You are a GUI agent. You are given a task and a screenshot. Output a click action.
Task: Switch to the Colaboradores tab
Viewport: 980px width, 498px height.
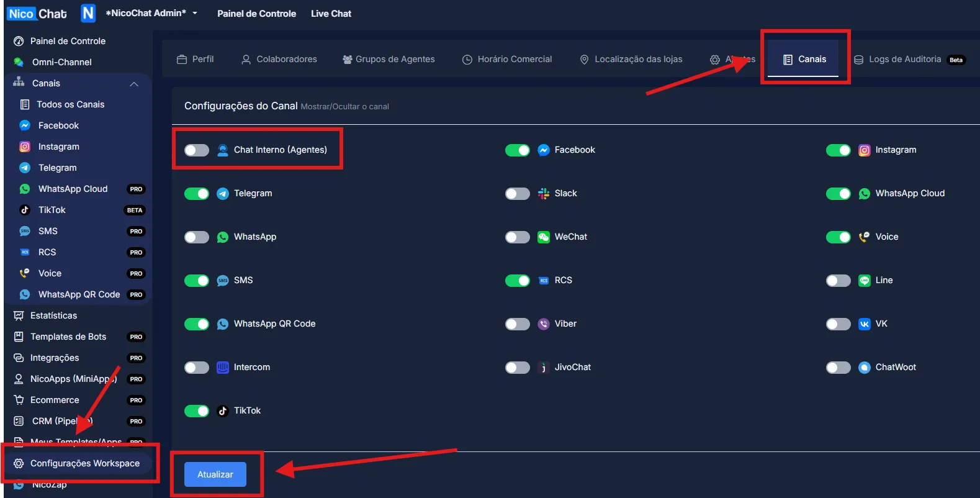pyautogui.click(x=279, y=59)
